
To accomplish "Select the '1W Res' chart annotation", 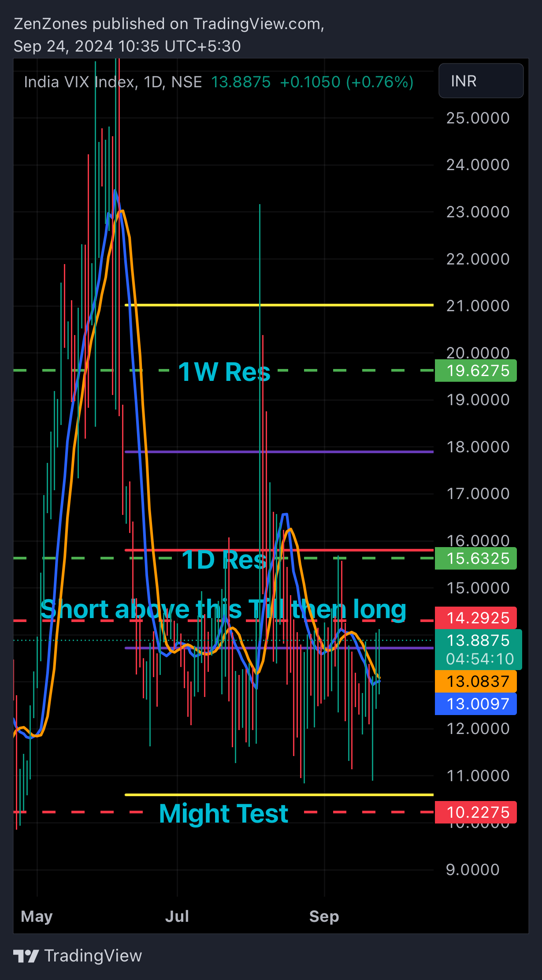I will click(x=224, y=372).
